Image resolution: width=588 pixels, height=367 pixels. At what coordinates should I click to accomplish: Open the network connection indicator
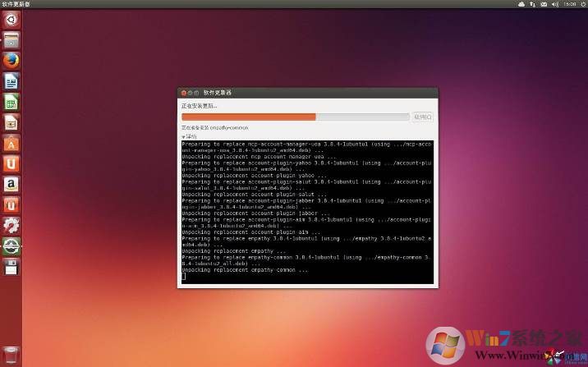coord(532,4)
